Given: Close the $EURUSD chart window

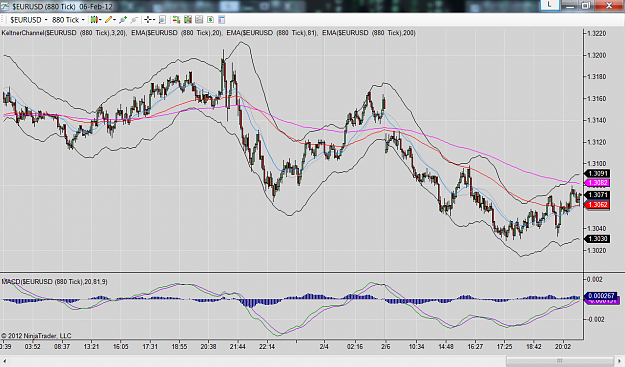Looking at the screenshot, I should pos(609,5).
